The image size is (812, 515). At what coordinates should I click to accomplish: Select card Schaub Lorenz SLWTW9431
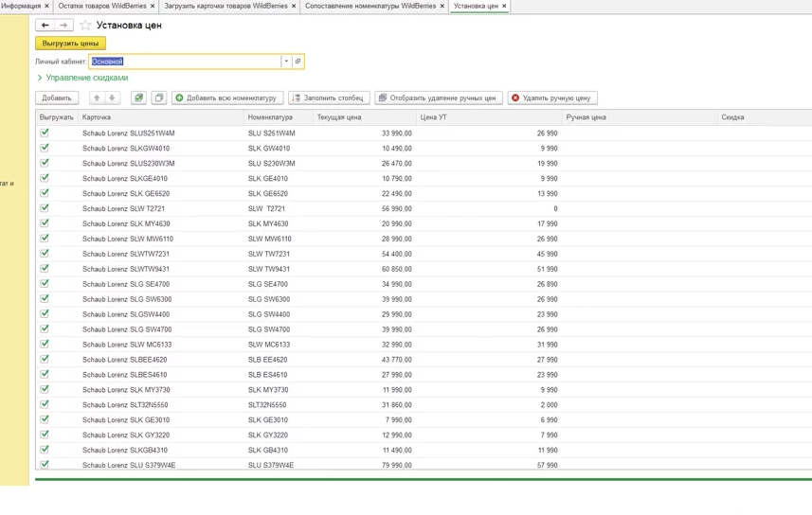click(126, 269)
